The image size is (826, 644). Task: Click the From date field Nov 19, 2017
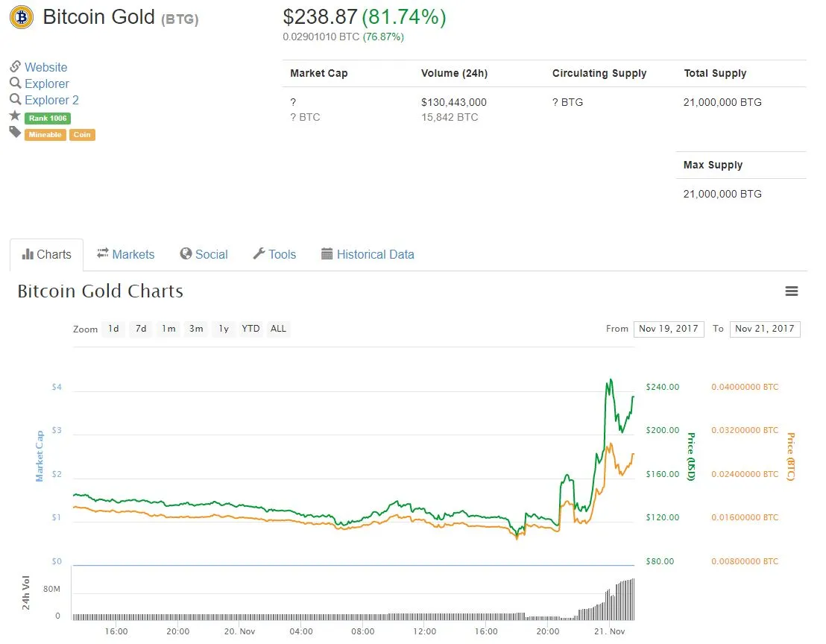click(669, 329)
